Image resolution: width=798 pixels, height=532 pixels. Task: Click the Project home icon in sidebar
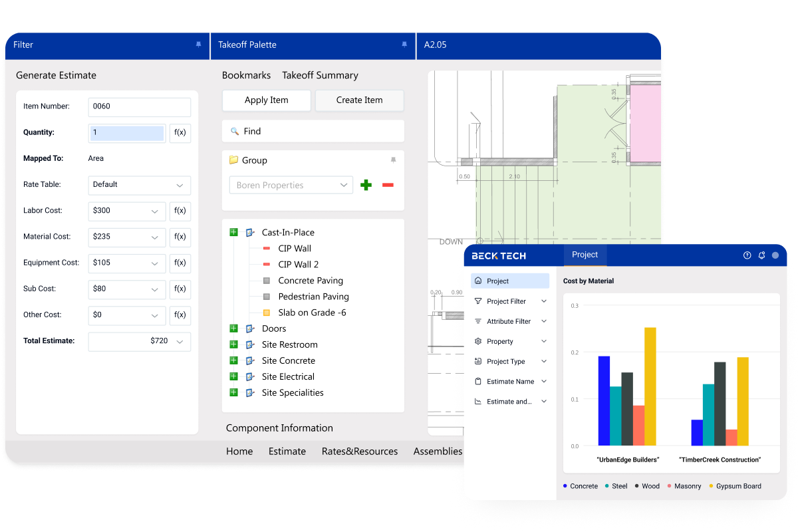point(478,281)
